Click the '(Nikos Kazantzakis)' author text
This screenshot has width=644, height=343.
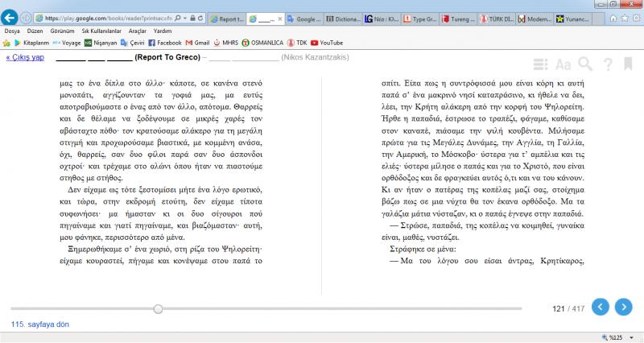coord(315,57)
